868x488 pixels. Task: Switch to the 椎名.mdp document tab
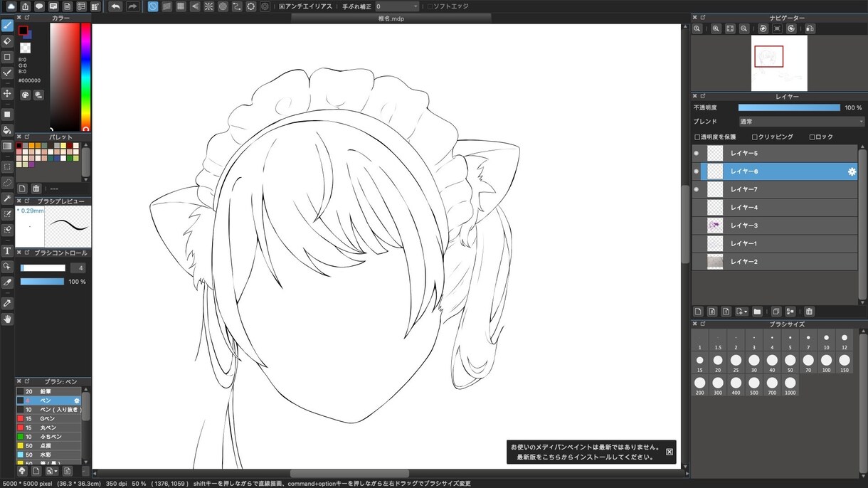(391, 18)
